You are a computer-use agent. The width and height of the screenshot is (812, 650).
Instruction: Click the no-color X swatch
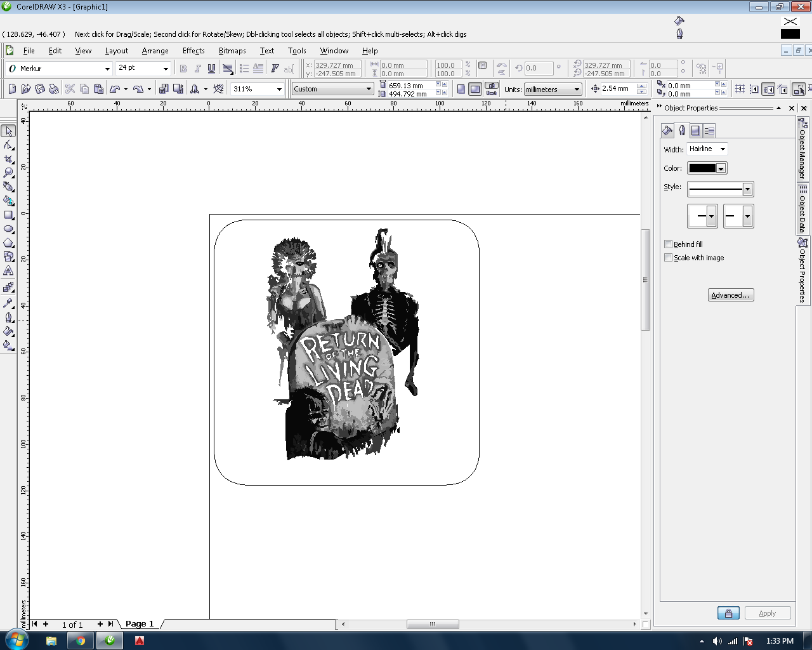point(790,21)
